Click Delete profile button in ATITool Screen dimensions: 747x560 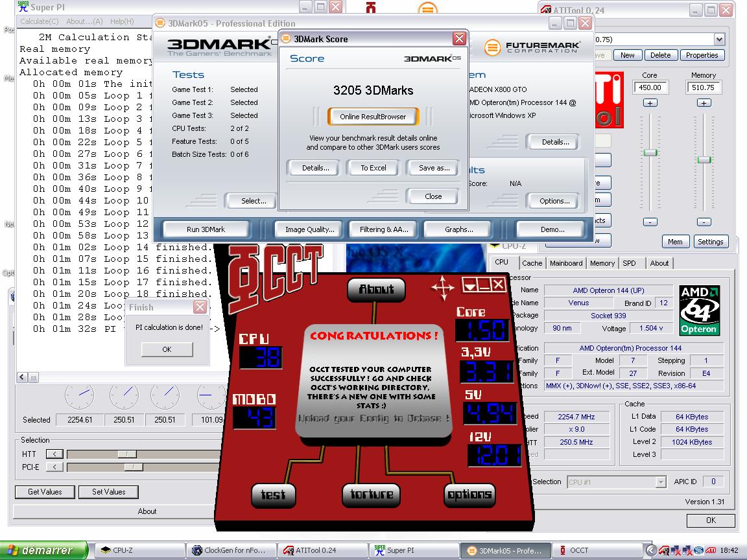(660, 55)
